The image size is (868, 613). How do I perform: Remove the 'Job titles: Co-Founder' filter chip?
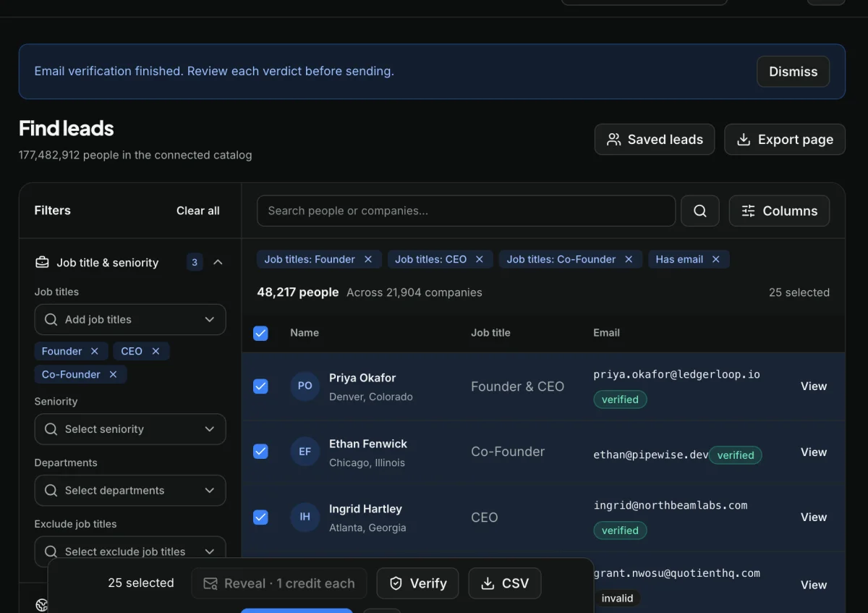click(x=629, y=259)
